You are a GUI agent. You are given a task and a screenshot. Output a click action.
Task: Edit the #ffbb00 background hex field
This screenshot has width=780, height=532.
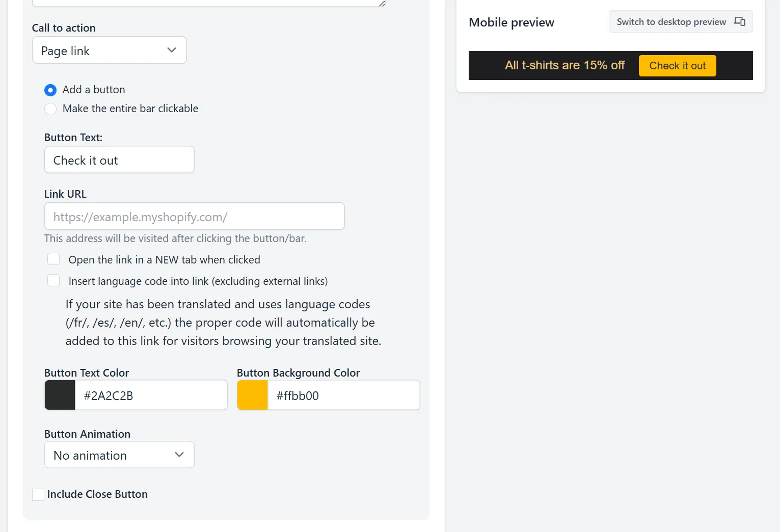344,395
